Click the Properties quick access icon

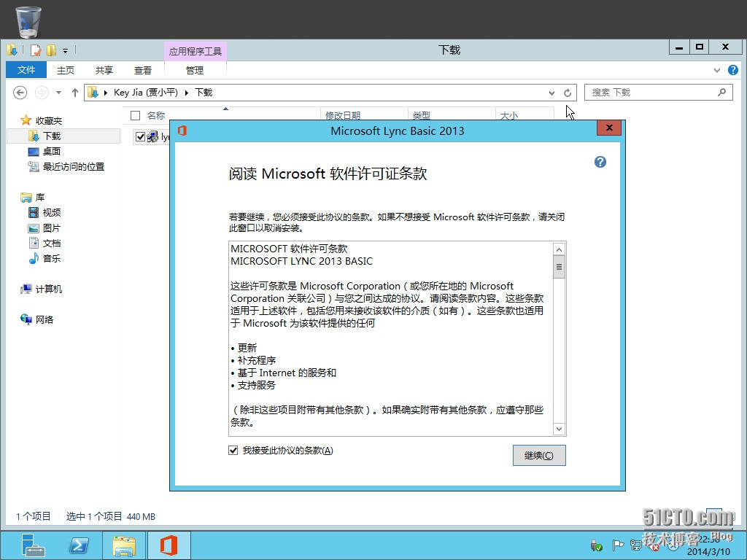36,50
